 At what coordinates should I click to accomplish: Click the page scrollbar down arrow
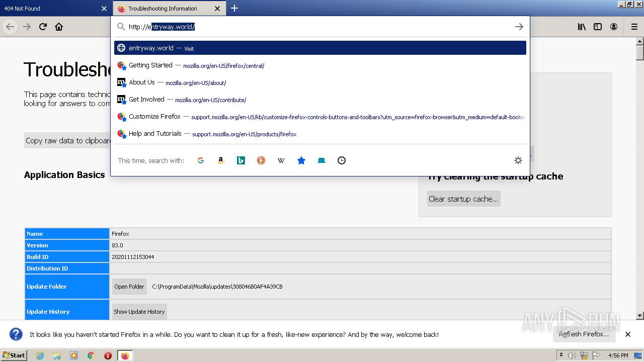pyautogui.click(x=640, y=316)
